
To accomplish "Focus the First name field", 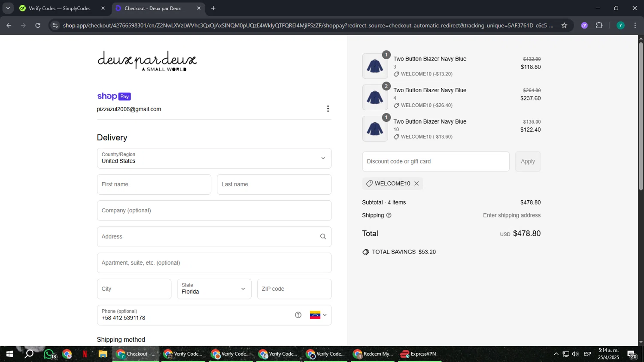I will [154, 184].
